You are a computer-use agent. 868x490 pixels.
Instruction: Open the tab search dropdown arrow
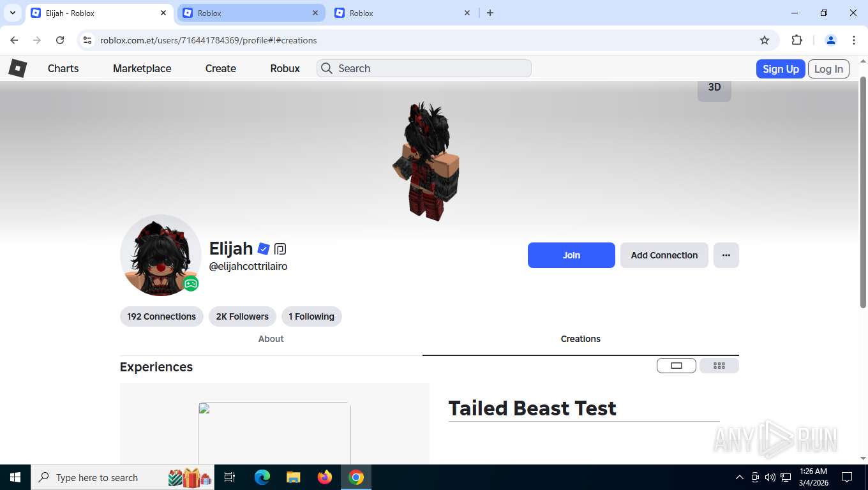point(12,13)
